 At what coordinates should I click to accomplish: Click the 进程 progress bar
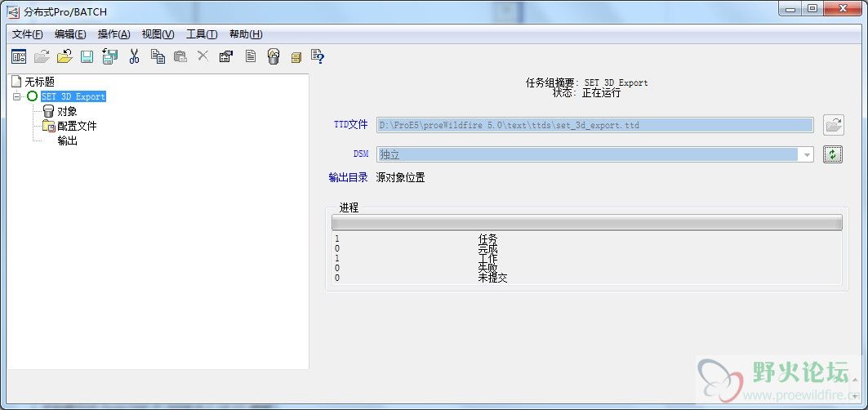tap(587, 223)
